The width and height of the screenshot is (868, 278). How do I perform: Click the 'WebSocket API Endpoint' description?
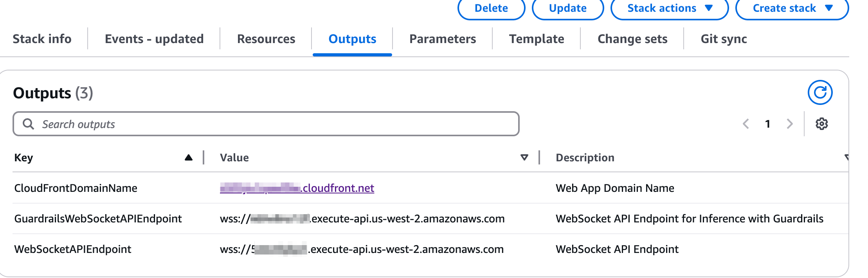tap(617, 249)
